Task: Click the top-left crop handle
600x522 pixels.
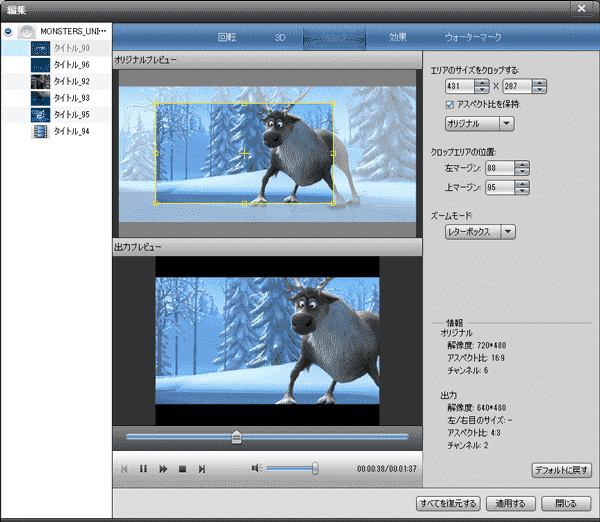Action: (156, 103)
